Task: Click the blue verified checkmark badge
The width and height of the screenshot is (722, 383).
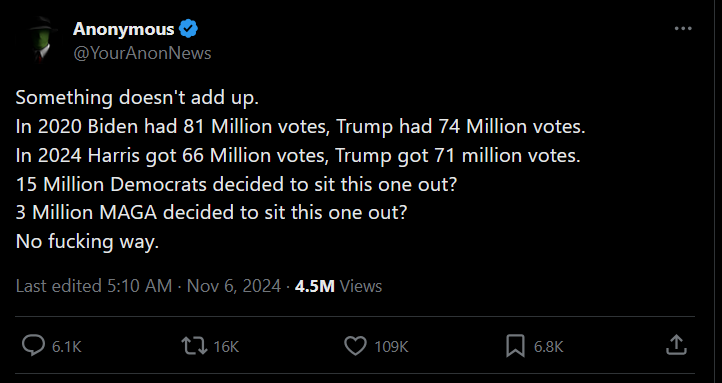Action: click(x=188, y=29)
